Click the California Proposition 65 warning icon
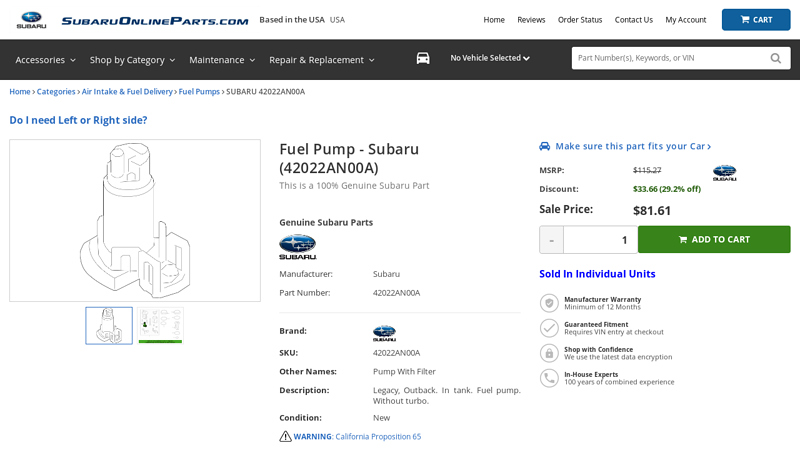Screen dimensions: 800x450 pos(285,437)
